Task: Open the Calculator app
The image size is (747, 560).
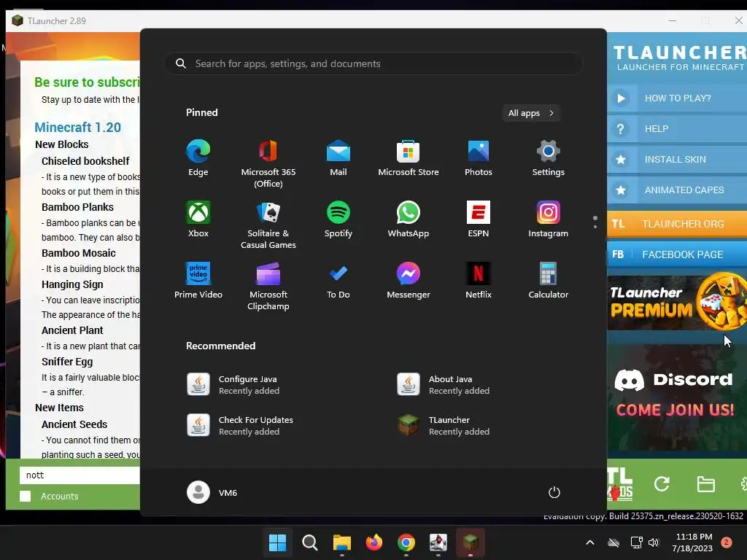Action: point(549,281)
